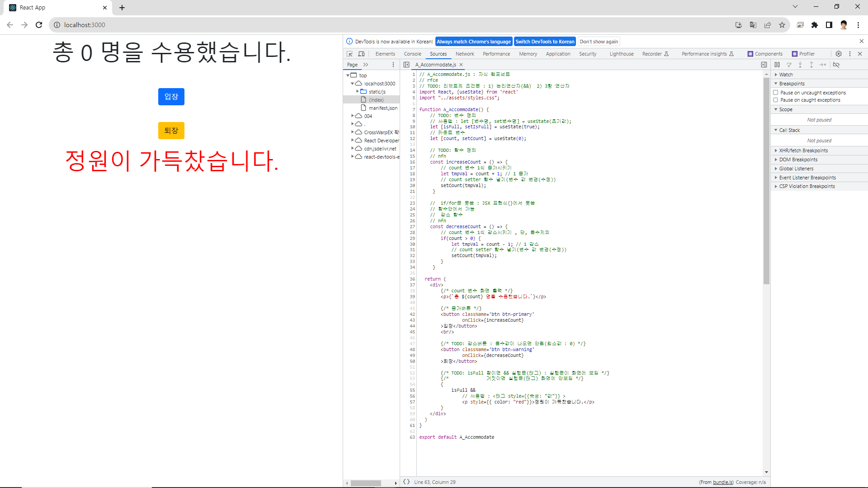868x488 pixels.
Task: Hide the navigator sidebar icon
Action: (406, 65)
